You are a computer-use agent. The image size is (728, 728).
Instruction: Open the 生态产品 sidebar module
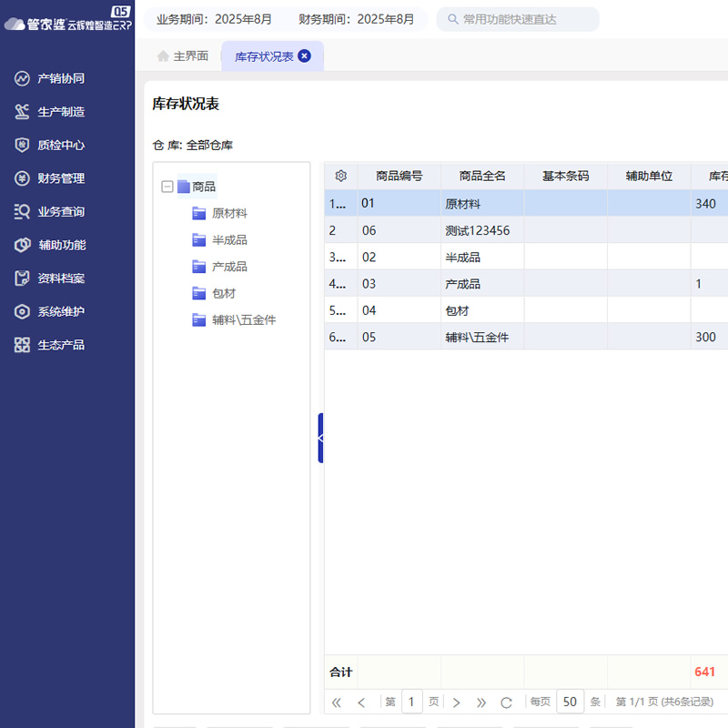tap(49, 345)
